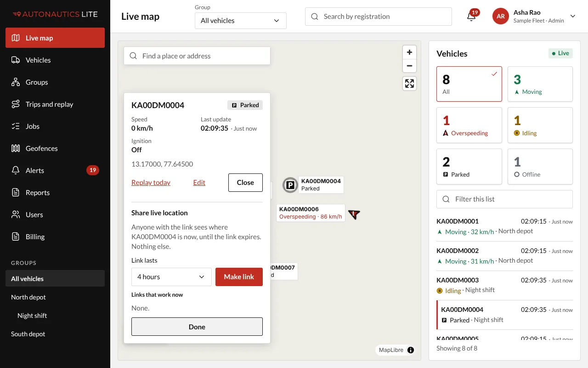This screenshot has width=588, height=368.
Task: Click the parked KA00DM0004 map marker
Action: point(290,185)
